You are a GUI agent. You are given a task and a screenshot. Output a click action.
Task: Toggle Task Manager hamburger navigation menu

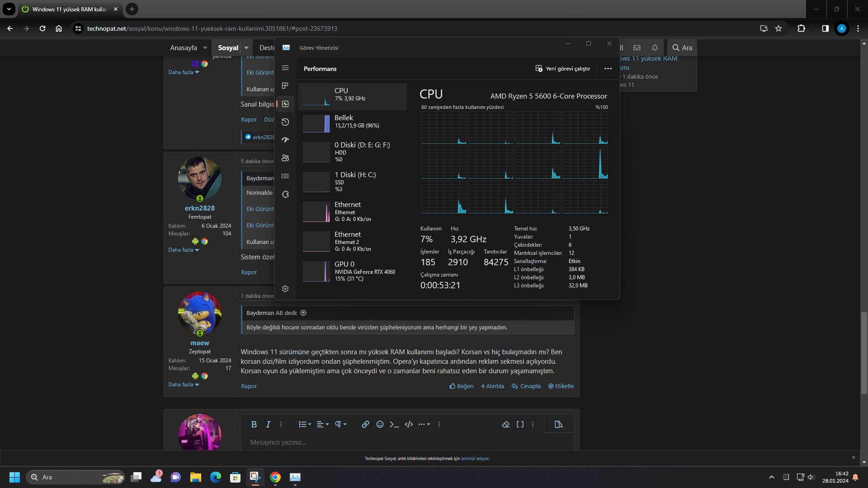click(x=285, y=68)
